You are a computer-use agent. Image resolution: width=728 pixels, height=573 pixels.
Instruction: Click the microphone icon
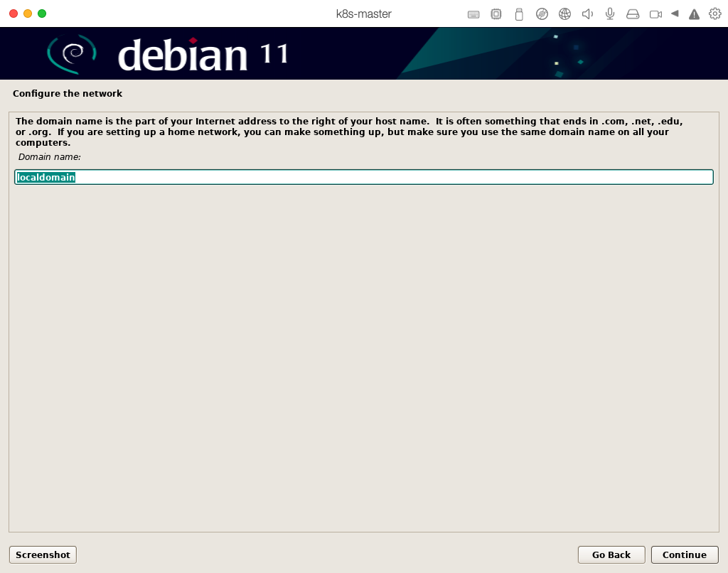610,14
